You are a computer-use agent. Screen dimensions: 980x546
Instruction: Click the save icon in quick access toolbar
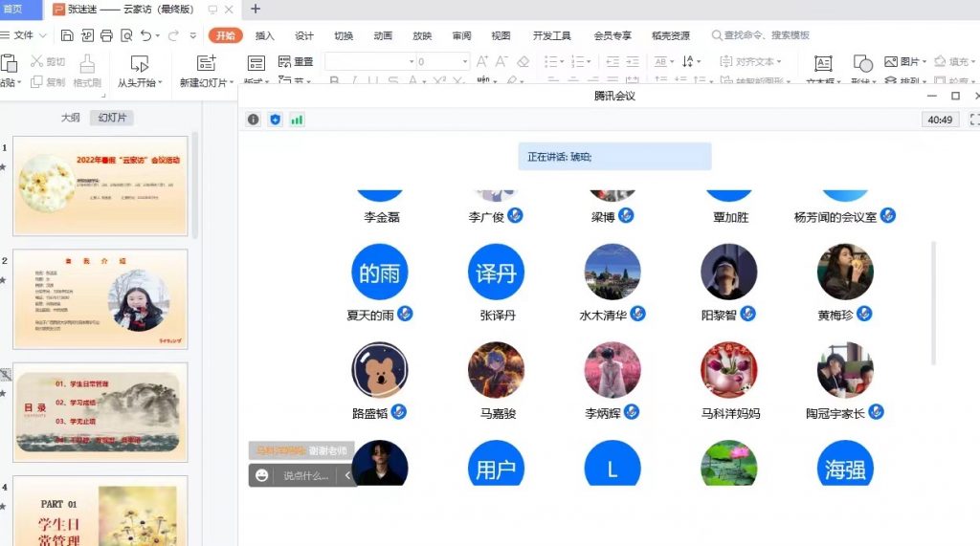(x=67, y=35)
